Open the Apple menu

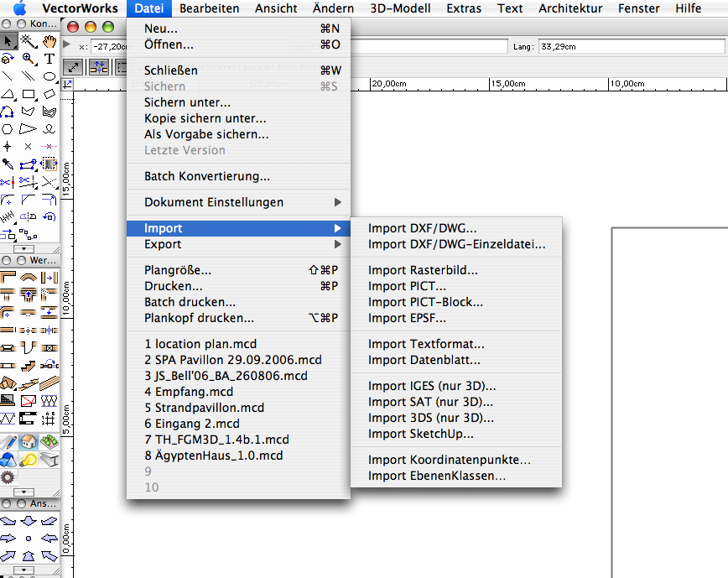click(18, 8)
